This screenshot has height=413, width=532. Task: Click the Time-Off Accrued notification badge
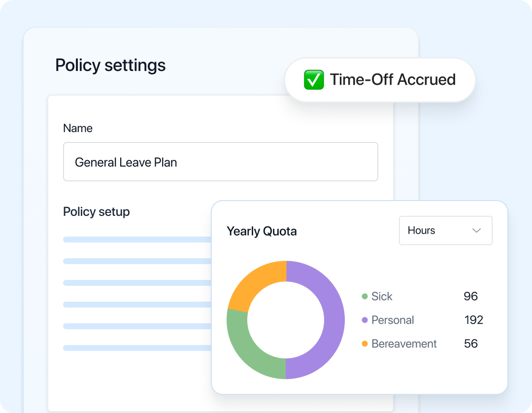[380, 80]
